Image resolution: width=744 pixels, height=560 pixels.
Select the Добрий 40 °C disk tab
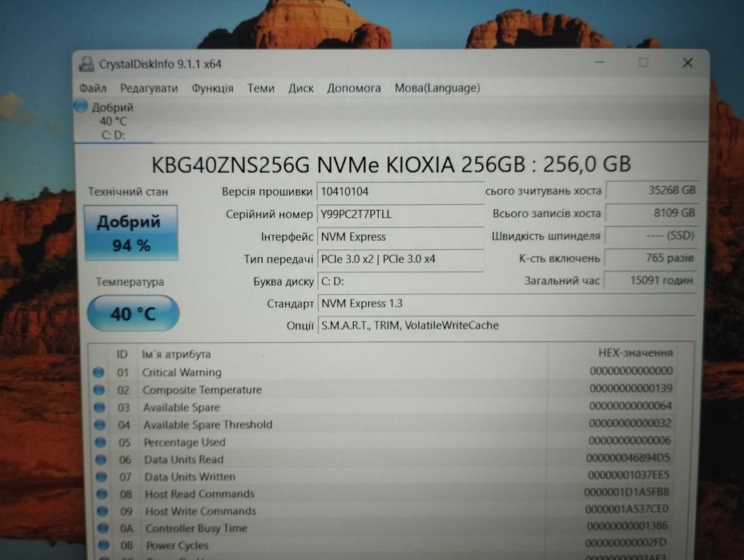coord(113,121)
